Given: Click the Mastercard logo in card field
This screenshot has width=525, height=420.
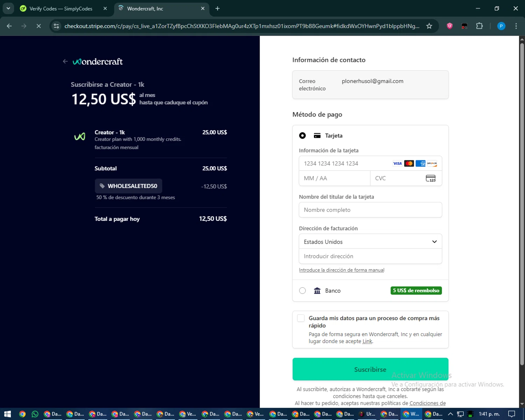Looking at the screenshot, I should point(409,163).
